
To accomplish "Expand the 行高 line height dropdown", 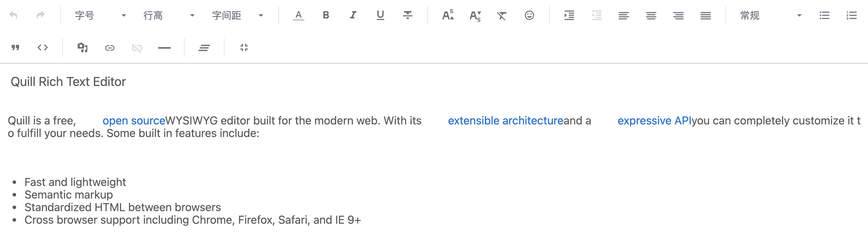I will pyautogui.click(x=169, y=15).
